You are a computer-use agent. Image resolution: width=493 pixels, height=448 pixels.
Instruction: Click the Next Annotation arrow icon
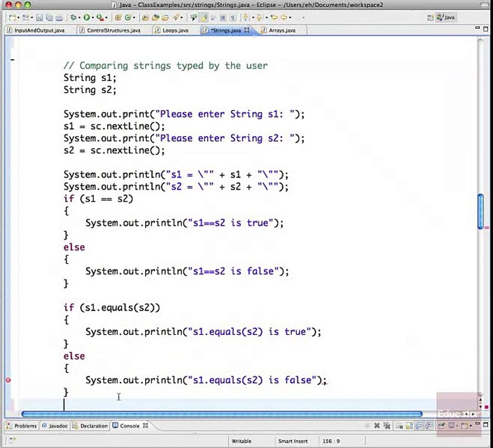pyautogui.click(x=245, y=17)
